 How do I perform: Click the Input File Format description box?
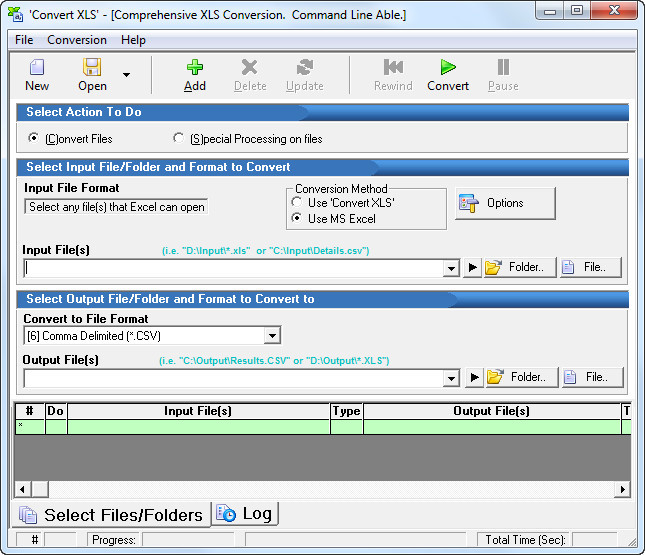pos(116,207)
